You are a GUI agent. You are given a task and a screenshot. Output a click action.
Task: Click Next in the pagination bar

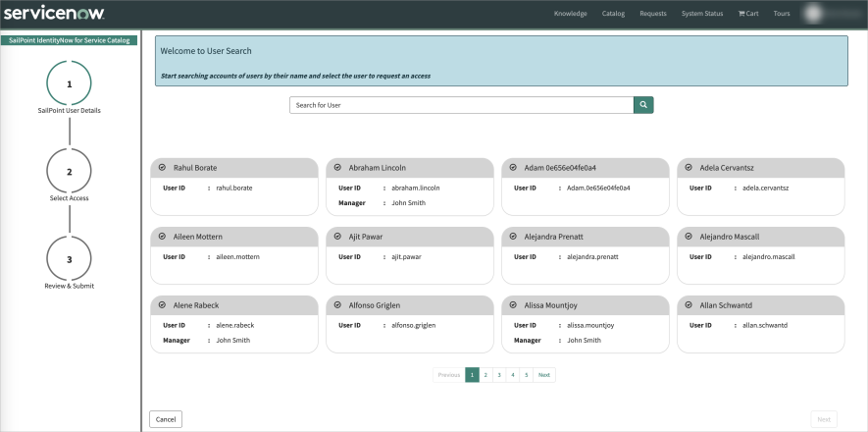544,375
